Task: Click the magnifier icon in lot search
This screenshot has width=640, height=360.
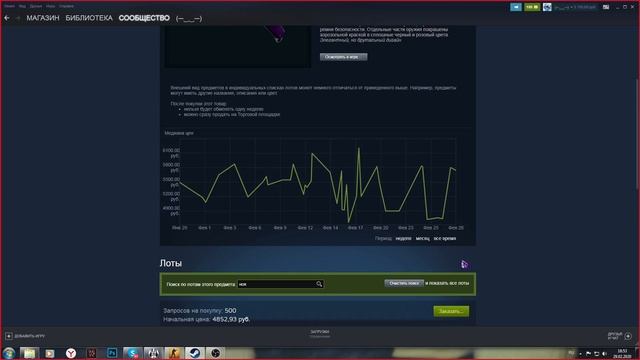Action: [x=319, y=284]
